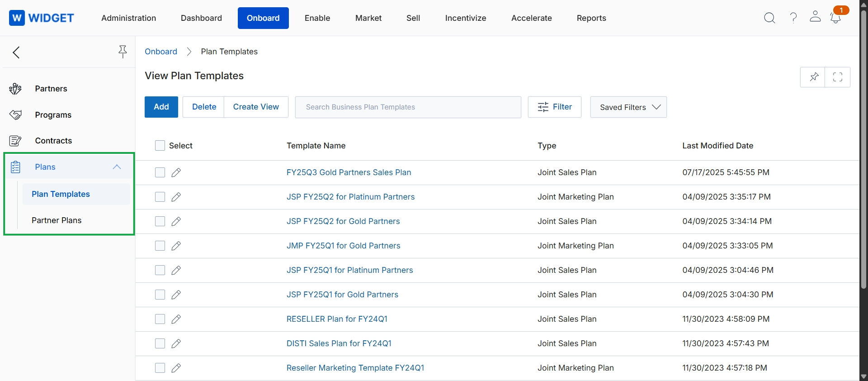Go to the Dashboard tab
Viewport: 868px width, 381px height.
[201, 18]
